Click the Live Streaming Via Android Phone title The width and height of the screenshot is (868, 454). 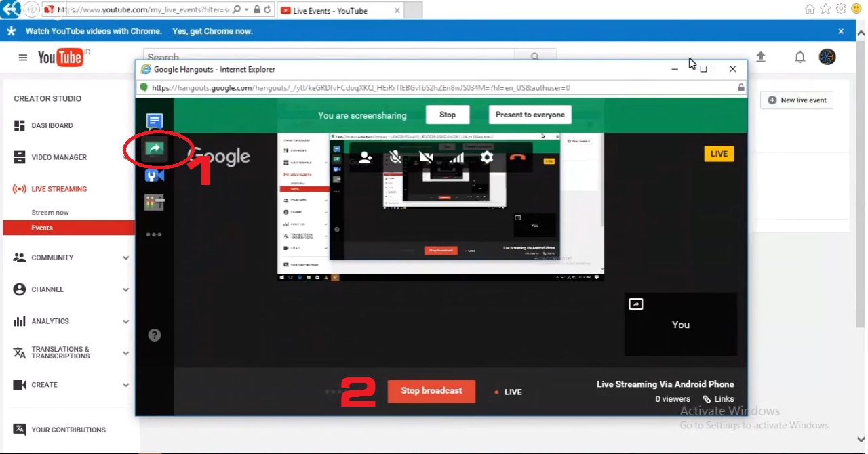tap(665, 384)
